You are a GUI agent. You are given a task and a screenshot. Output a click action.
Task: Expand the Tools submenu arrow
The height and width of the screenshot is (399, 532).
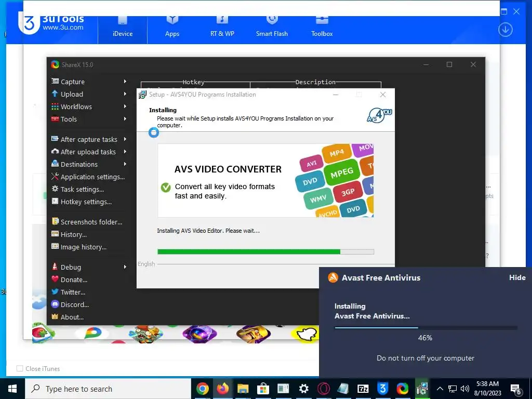[x=125, y=119]
